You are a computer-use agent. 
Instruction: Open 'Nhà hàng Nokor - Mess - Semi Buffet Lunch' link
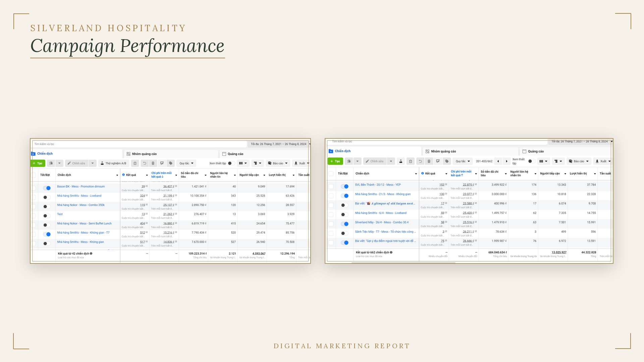(84, 223)
